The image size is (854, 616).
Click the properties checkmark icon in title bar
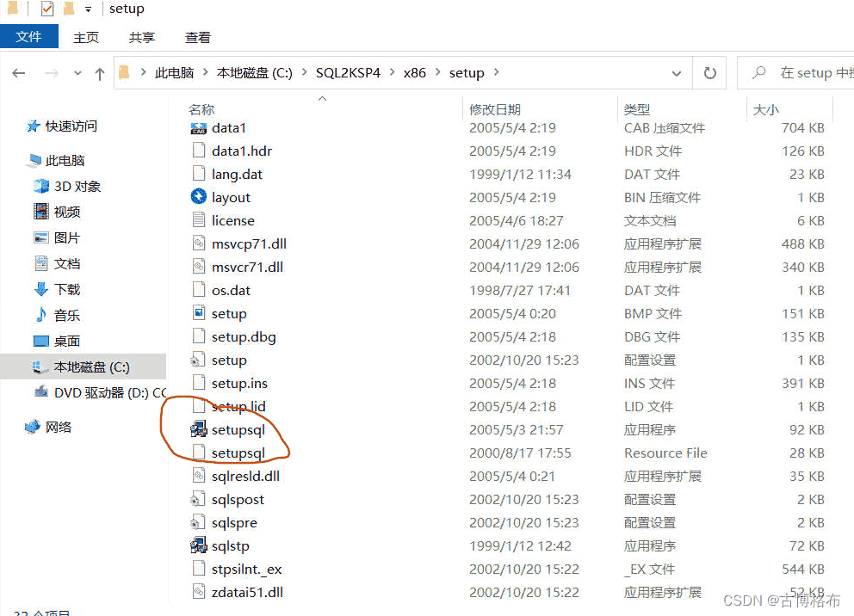47,9
